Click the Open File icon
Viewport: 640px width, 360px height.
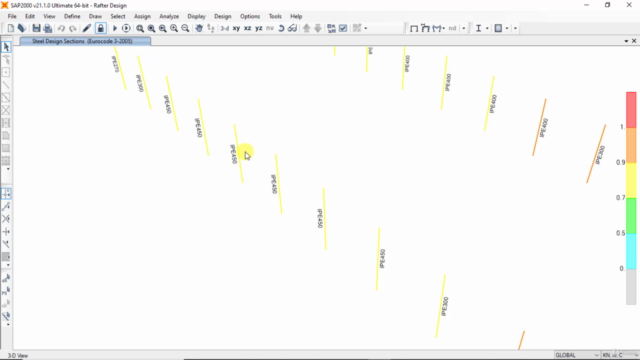(22, 28)
